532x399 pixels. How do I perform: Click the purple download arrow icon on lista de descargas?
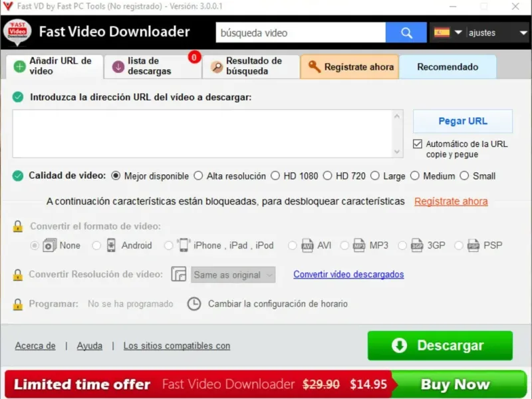[118, 66]
